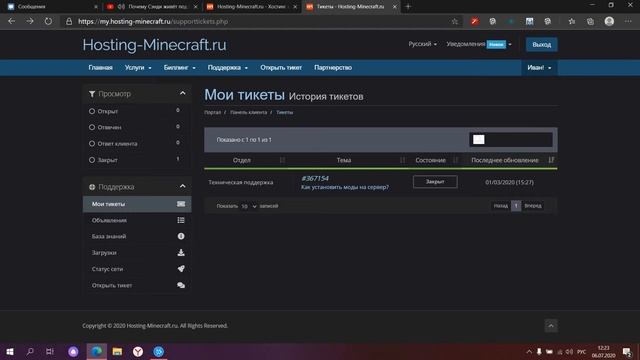This screenshot has height=360, width=640.
Task: Open browser favorites star-list icon
Action: point(572,21)
